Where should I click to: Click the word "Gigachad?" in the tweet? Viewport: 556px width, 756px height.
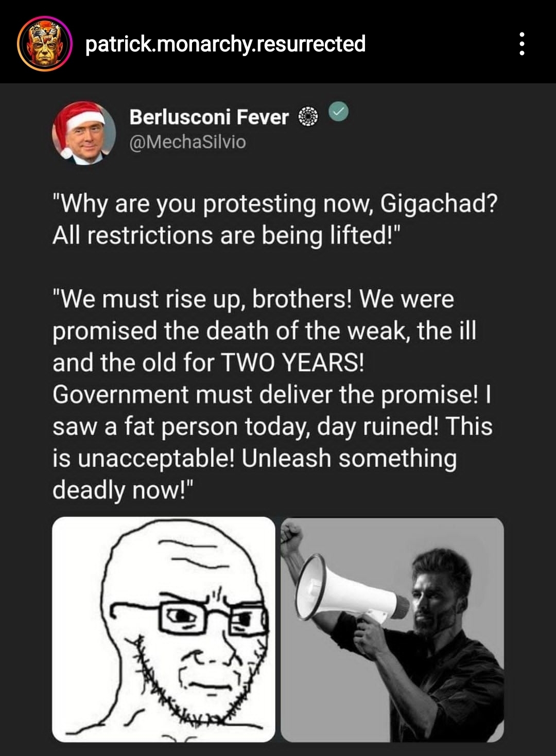pos(439,204)
